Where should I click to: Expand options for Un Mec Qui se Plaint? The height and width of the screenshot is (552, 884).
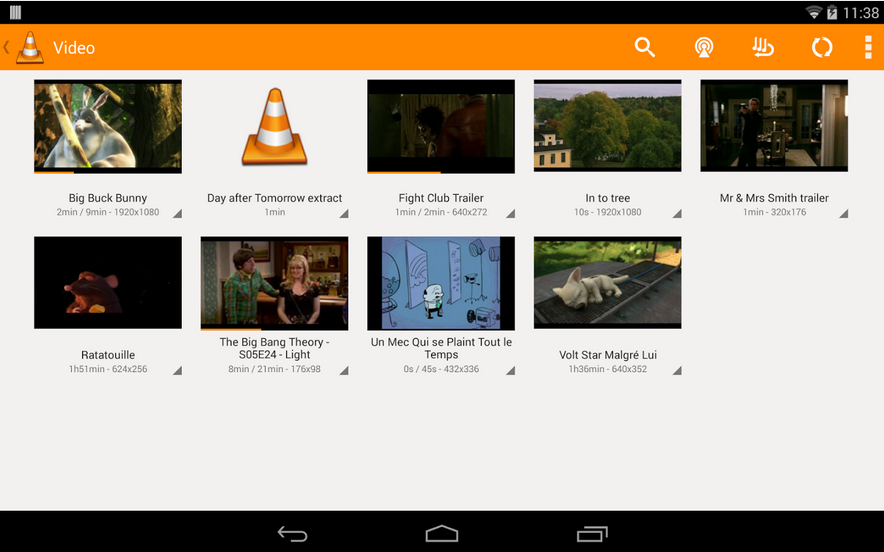pos(510,370)
